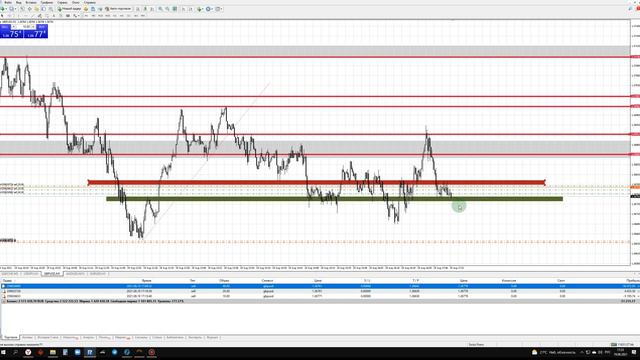Screen dimensions: 640x360
Task: Open the Strategy Tester icon
Action: pyautogui.click(x=51, y=9)
